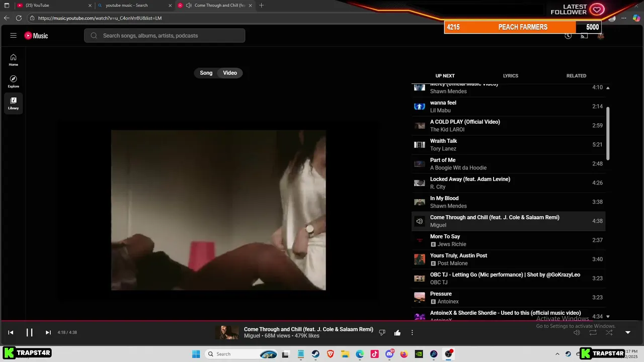Pause the current song
Screen dimensions: 644x362
pyautogui.click(x=29, y=332)
